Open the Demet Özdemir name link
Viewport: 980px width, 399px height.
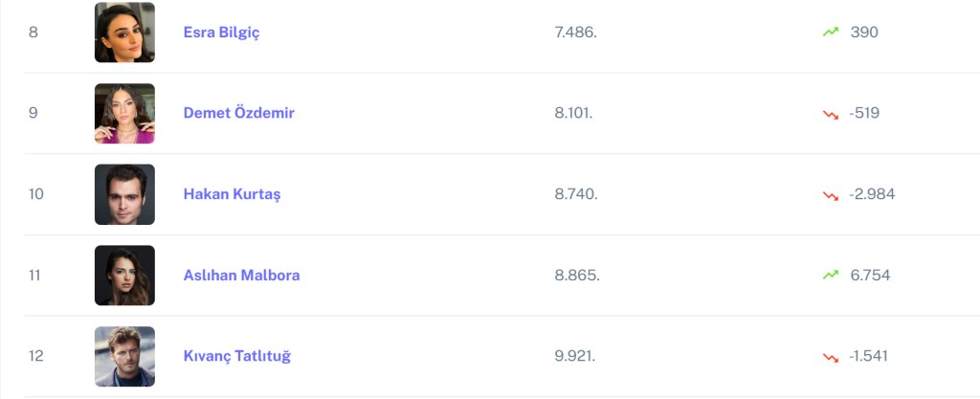pos(238,113)
